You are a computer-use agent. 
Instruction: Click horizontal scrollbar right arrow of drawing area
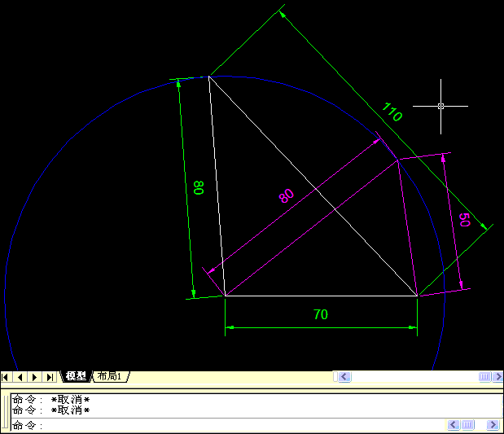click(498, 376)
